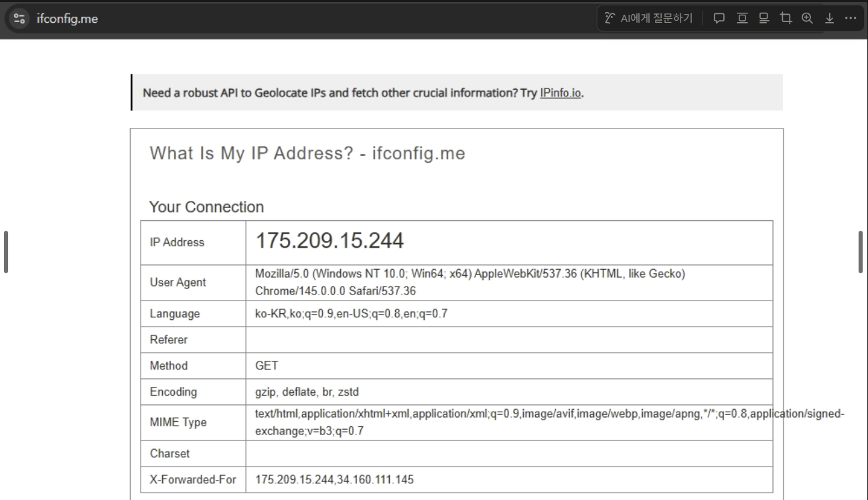Click the large IP address 175.209.15.244

click(330, 241)
